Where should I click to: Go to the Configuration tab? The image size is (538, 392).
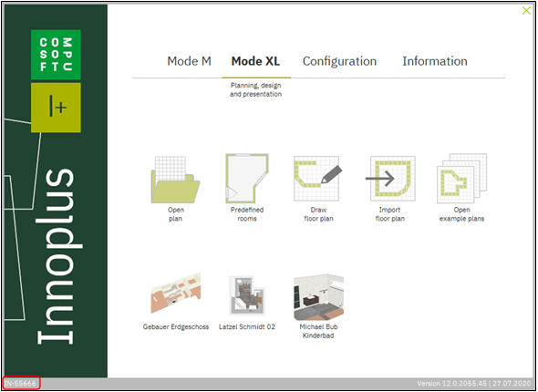tap(339, 61)
